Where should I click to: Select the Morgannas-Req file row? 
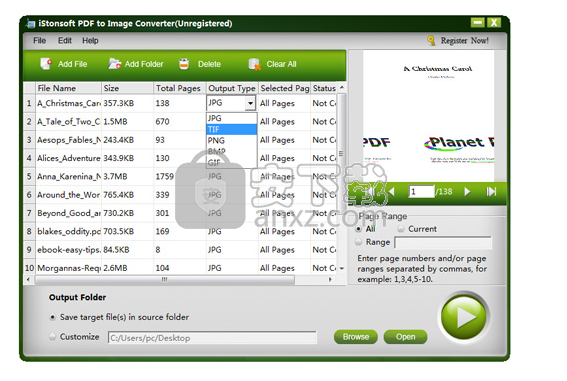click(x=180, y=268)
